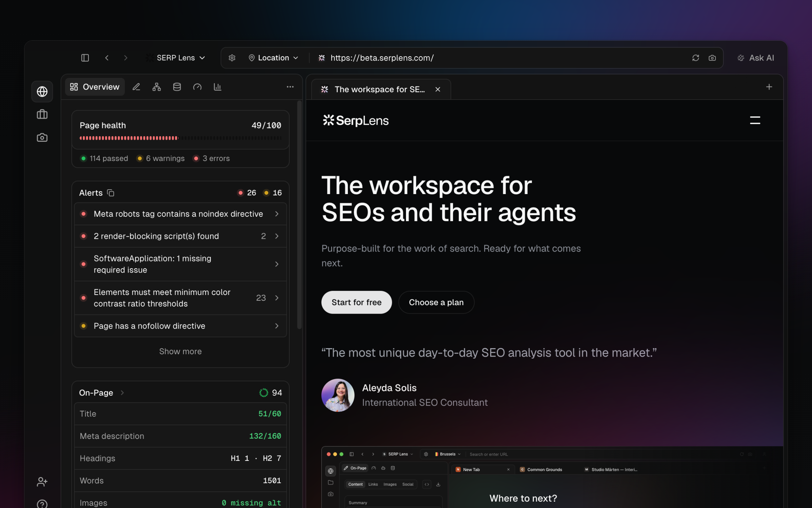Open the hamburger menu on SerpLens page
This screenshot has width=812, height=508.
tap(755, 120)
